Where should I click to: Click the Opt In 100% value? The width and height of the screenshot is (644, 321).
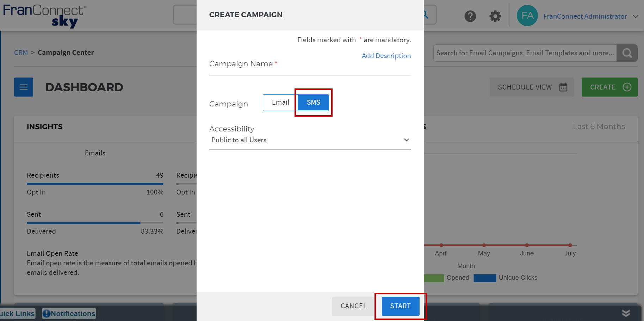155,192
